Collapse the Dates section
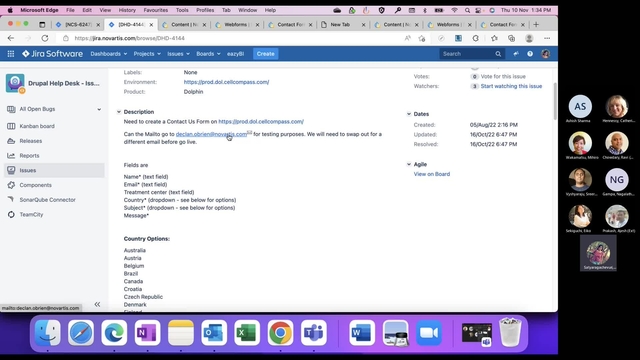This screenshot has height=360, width=640. [409, 114]
